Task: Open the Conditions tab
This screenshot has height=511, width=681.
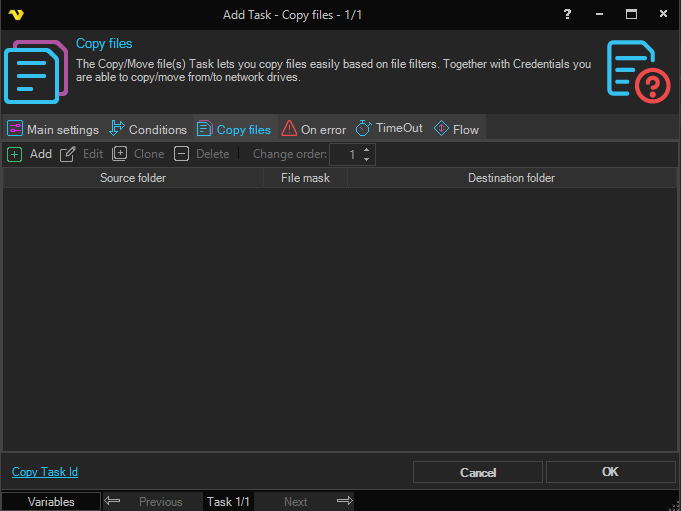Action: tap(148, 129)
